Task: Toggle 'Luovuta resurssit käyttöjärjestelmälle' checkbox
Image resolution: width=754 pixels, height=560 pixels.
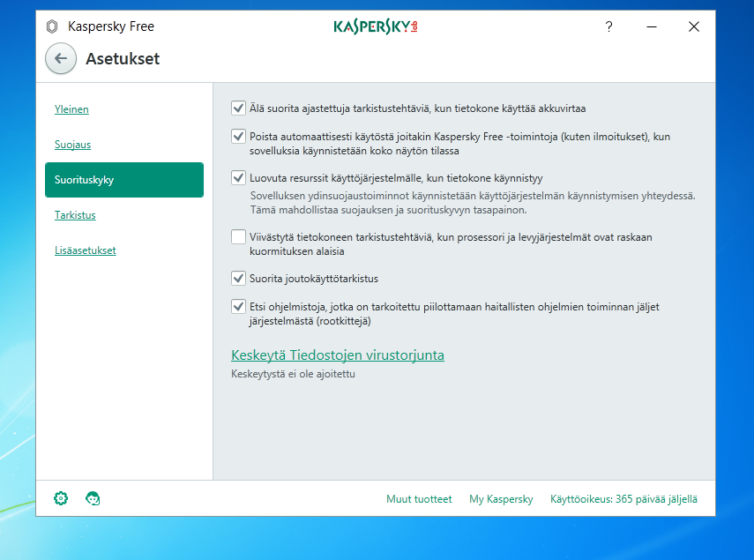Action: 238,178
